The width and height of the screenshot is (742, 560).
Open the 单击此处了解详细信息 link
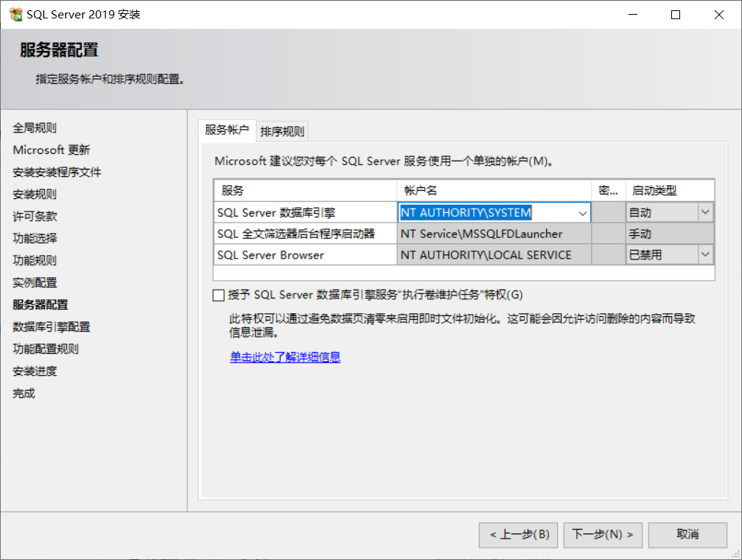click(x=285, y=357)
